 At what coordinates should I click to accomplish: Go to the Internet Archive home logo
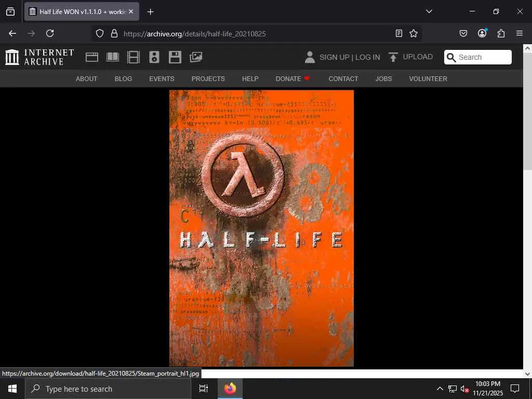coord(39,57)
